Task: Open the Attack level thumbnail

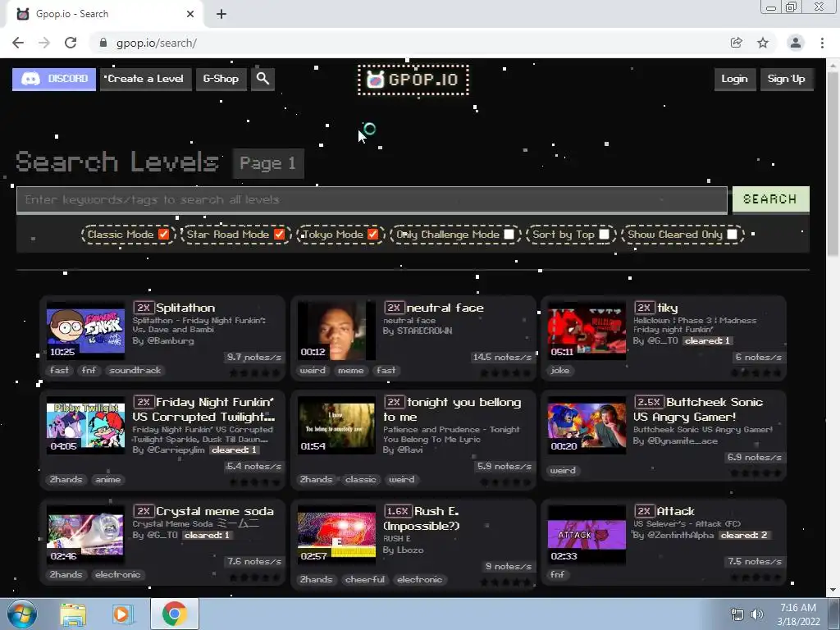Action: click(587, 534)
